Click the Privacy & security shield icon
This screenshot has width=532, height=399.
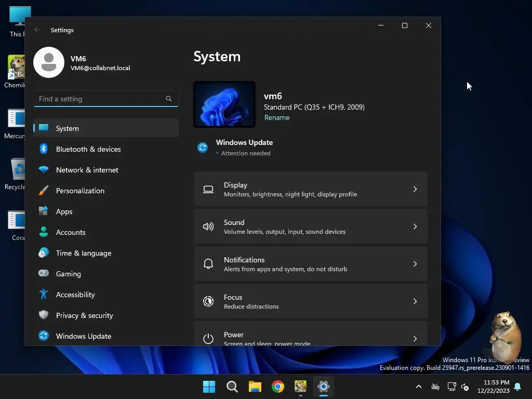[44, 315]
